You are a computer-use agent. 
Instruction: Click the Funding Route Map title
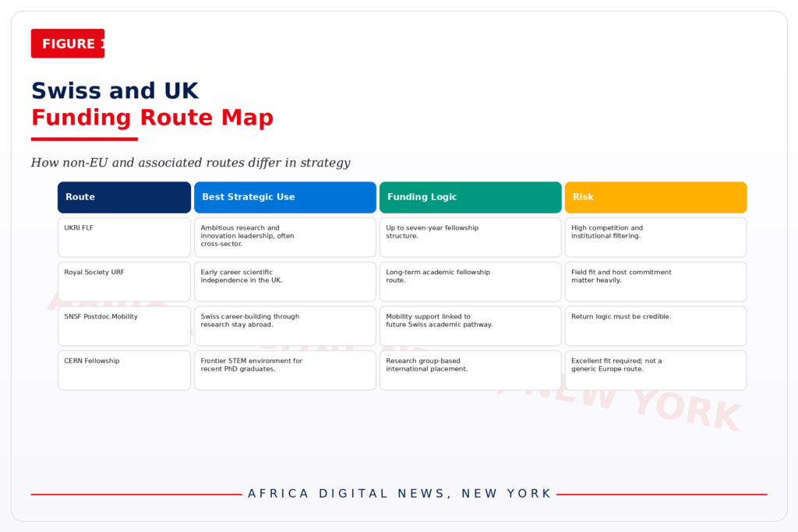(152, 118)
